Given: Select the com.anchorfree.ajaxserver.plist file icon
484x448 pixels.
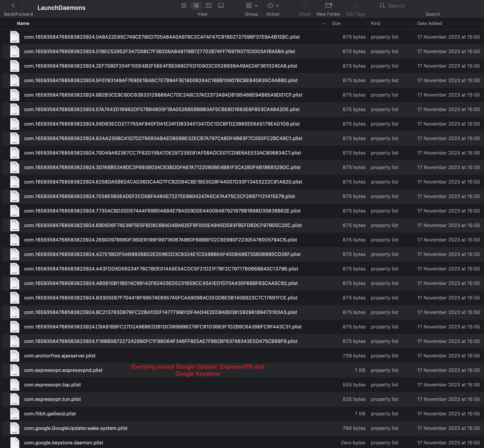Looking at the screenshot, I should [x=15, y=356].
